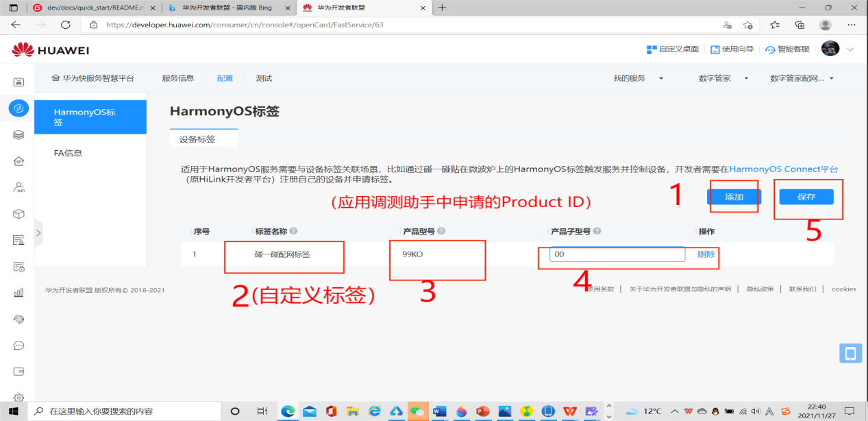Open the bar chart analytics sidebar icon

[x=18, y=293]
